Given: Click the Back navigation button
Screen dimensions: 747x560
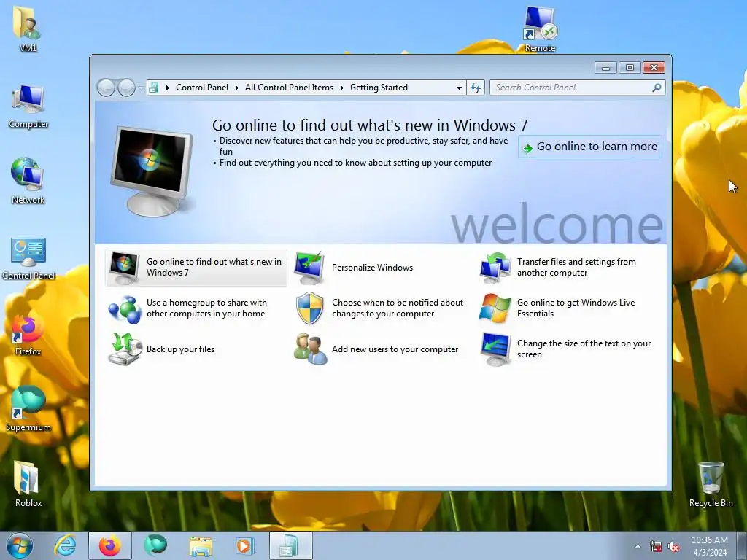Looking at the screenshot, I should point(106,87).
